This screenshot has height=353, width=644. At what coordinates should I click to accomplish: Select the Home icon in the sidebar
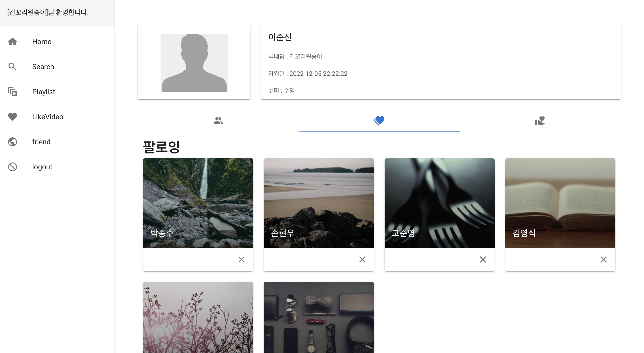click(x=12, y=42)
